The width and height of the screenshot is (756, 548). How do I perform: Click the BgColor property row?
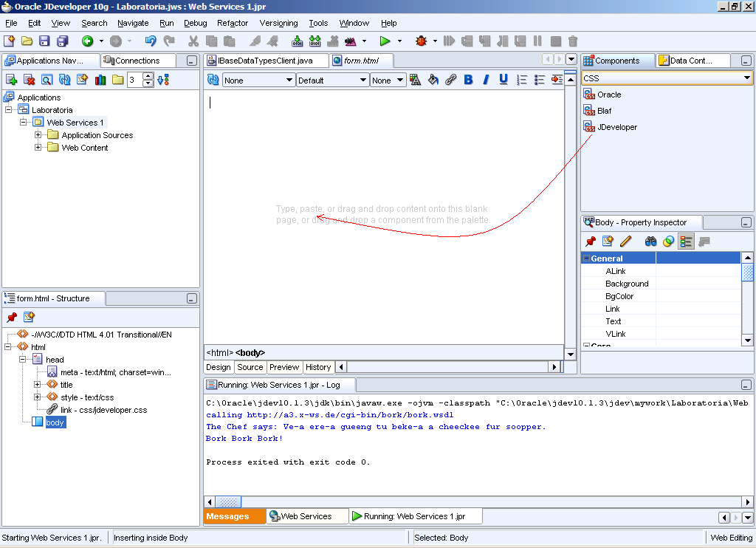661,296
